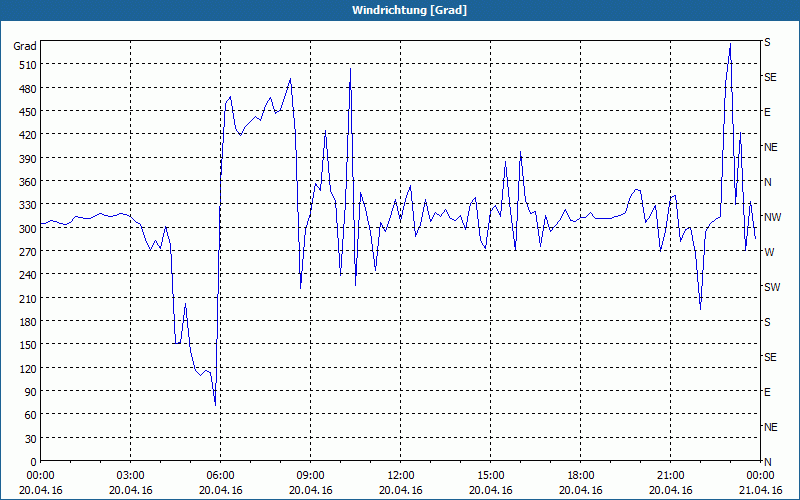Click the E compass label level with 90
Screen dimensions: 800x500
(x=767, y=392)
